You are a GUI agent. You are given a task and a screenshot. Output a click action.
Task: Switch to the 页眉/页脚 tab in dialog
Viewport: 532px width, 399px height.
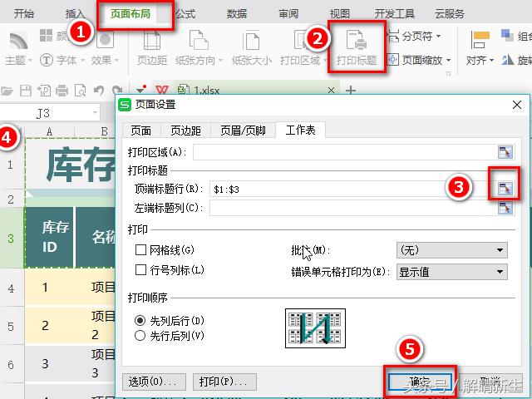(x=243, y=131)
